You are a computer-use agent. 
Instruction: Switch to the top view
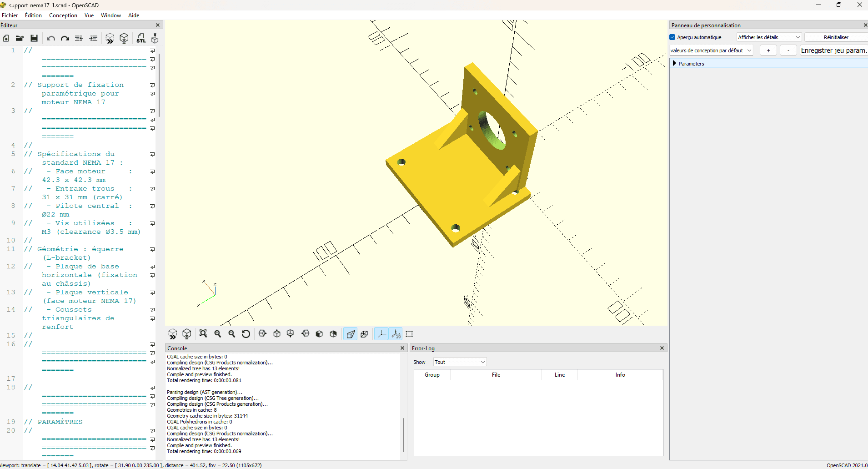coord(277,334)
